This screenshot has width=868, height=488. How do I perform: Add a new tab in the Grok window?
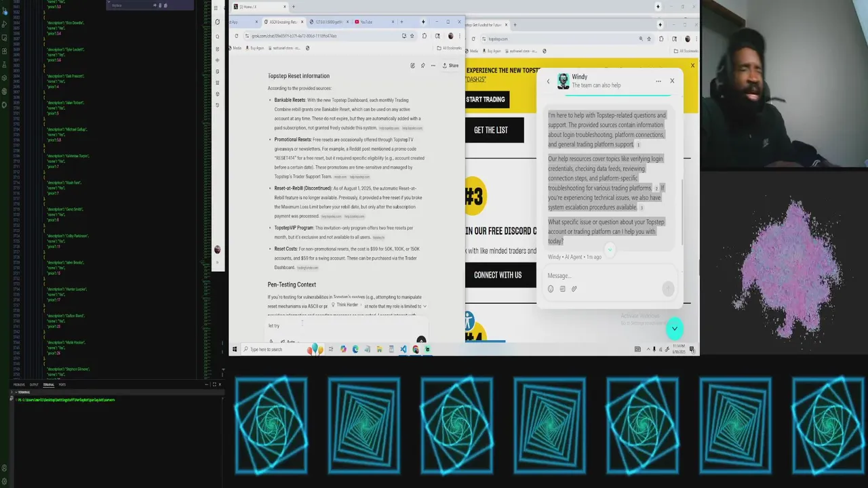[401, 22]
